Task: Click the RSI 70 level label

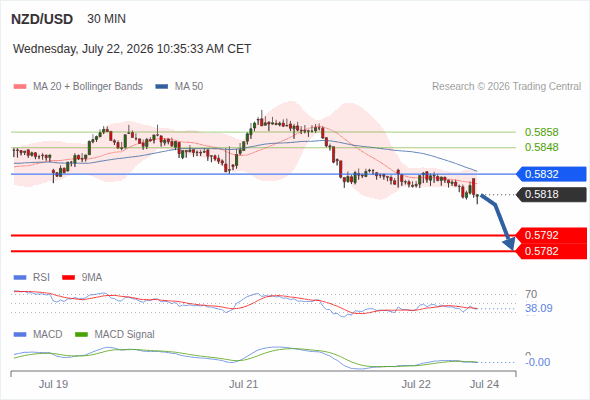Action: [531, 294]
